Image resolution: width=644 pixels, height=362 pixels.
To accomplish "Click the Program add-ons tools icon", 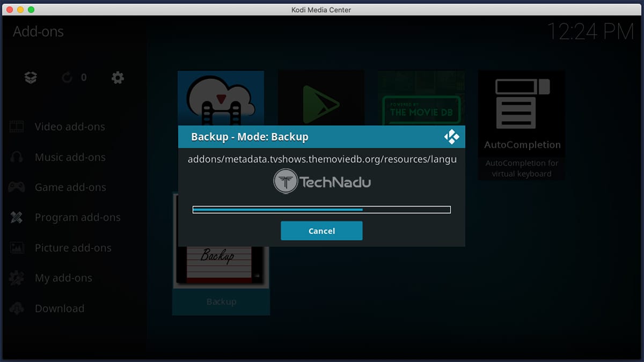I will click(17, 217).
